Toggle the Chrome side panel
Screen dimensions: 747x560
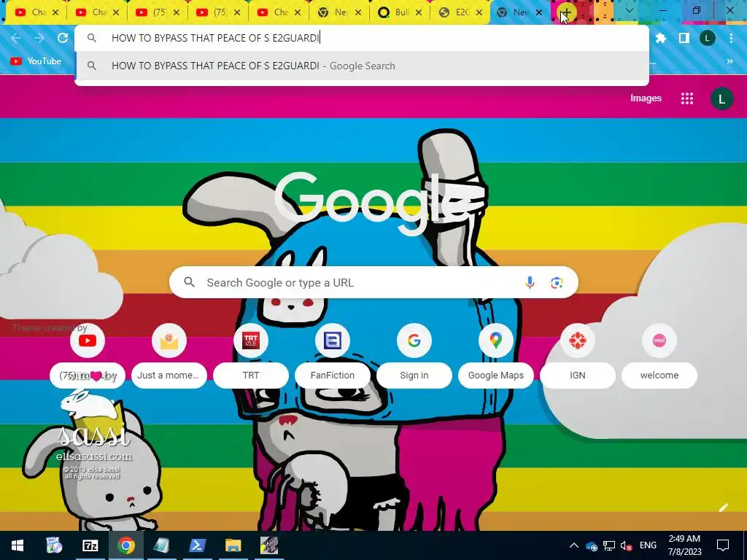(x=684, y=38)
